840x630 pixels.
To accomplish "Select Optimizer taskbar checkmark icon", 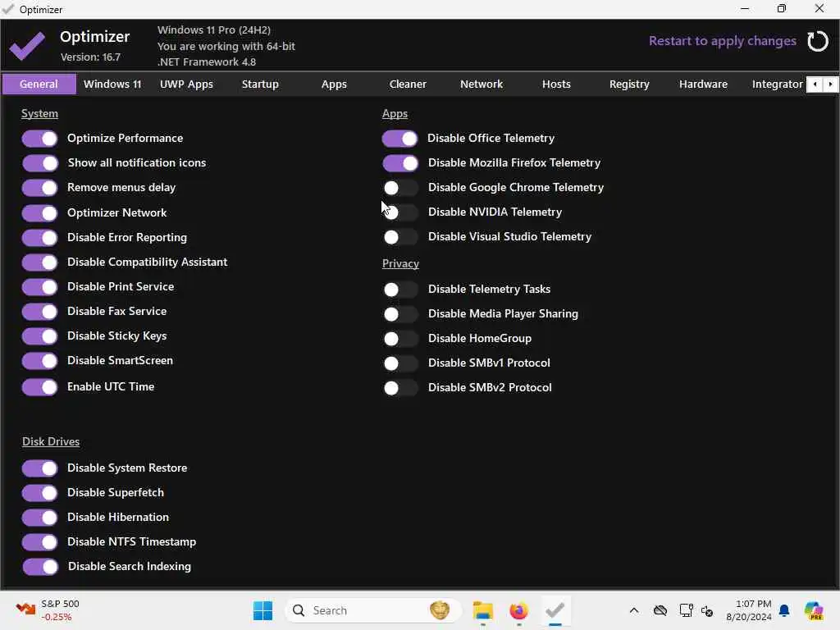I will pyautogui.click(x=555, y=610).
